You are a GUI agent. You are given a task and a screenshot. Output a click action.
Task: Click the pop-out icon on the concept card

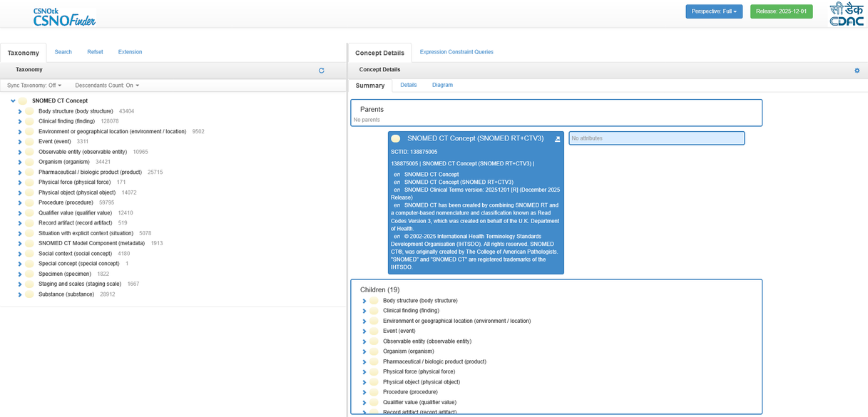pos(558,139)
